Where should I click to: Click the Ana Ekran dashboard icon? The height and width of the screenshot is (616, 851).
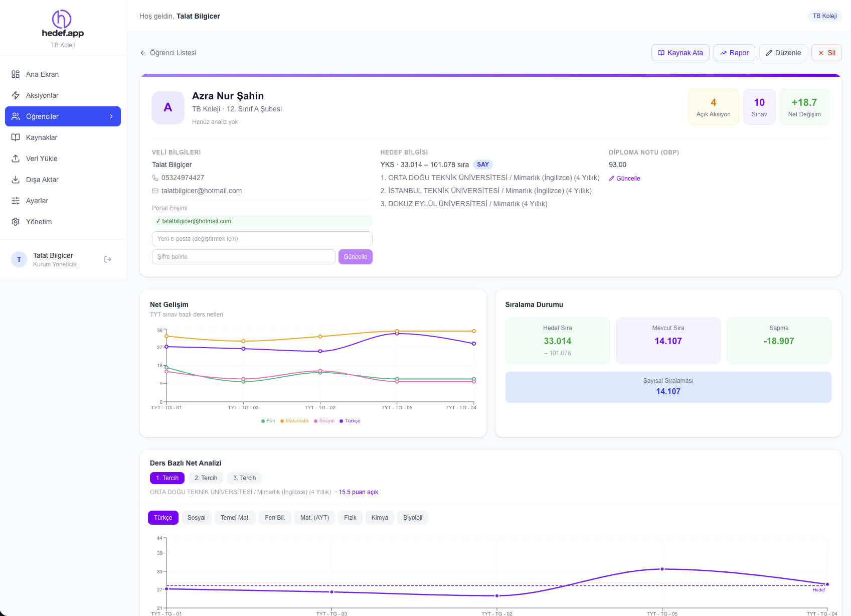click(x=16, y=74)
